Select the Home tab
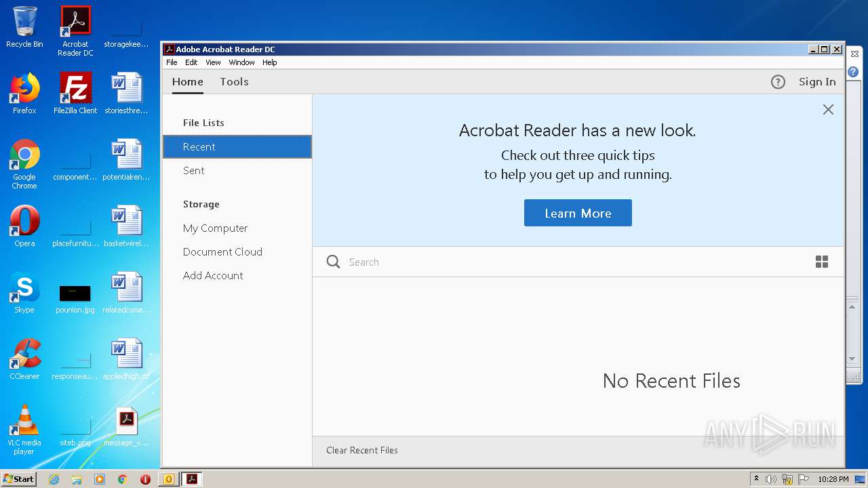The width and height of the screenshot is (868, 488). point(188,81)
